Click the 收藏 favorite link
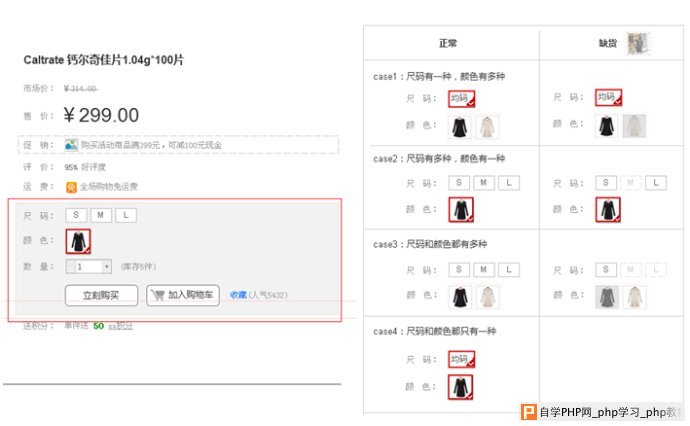Image resolution: width=690 pixels, height=426 pixels. (x=238, y=295)
